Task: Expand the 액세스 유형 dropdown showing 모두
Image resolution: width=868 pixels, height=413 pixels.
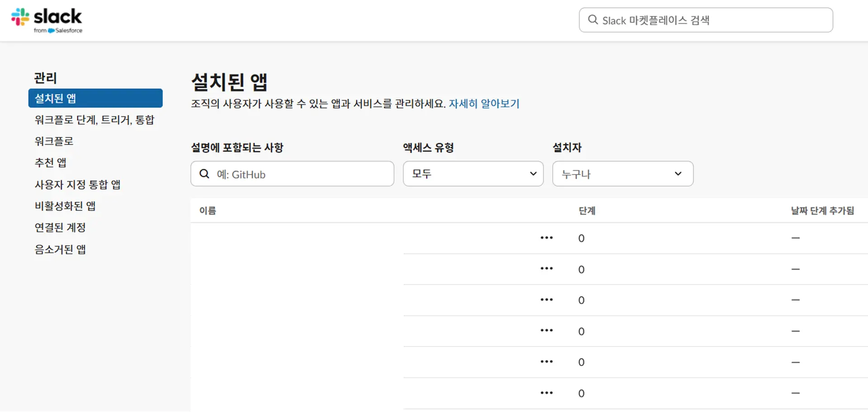Action: pos(473,174)
